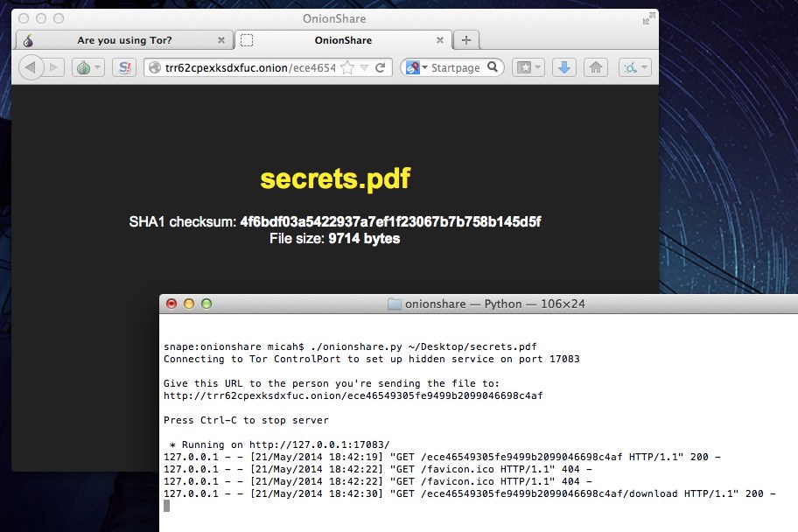The width and height of the screenshot is (798, 532).
Task: Click the './onionshare.py' command line
Action: [x=350, y=346]
